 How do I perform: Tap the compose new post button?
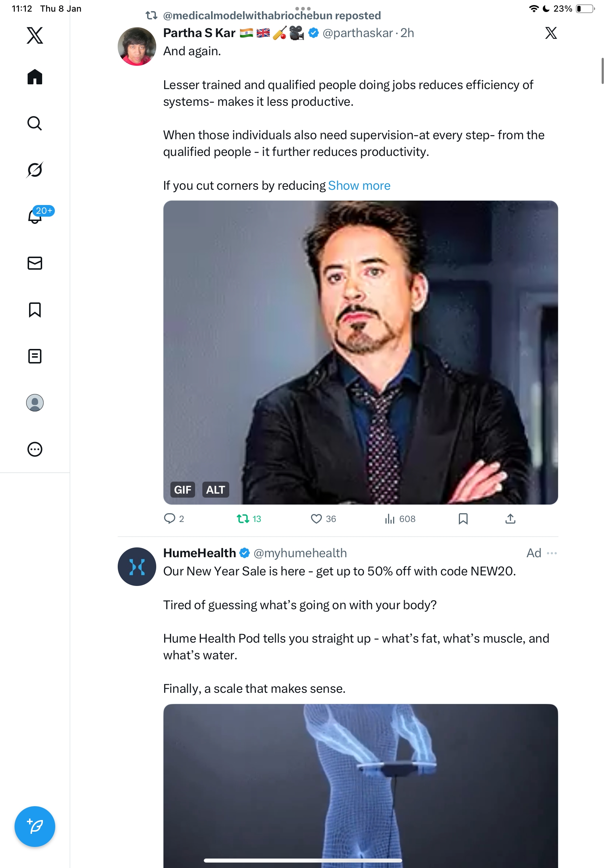(35, 827)
